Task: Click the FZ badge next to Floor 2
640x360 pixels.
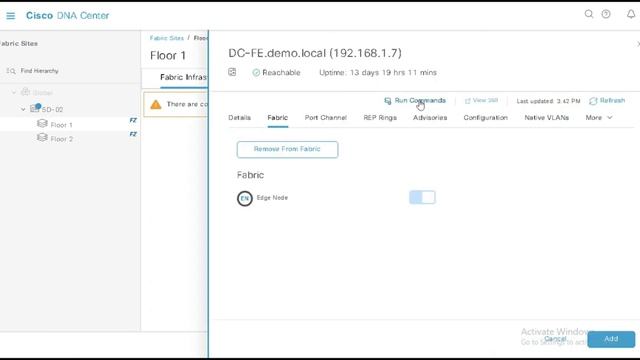Action: coord(133,134)
